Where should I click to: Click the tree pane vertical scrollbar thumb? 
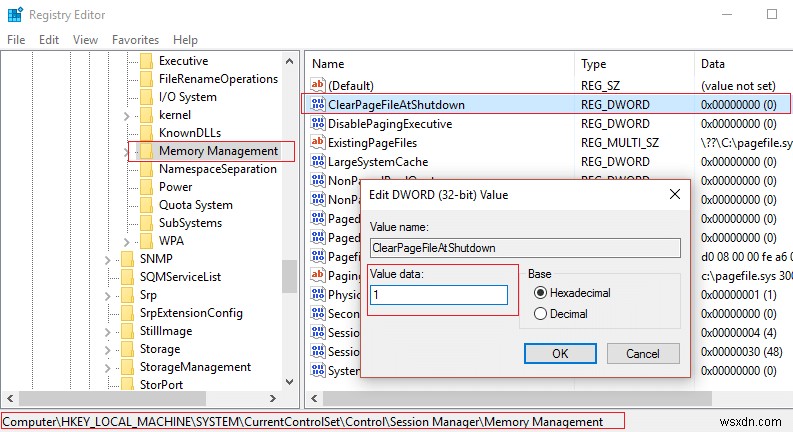(289, 276)
